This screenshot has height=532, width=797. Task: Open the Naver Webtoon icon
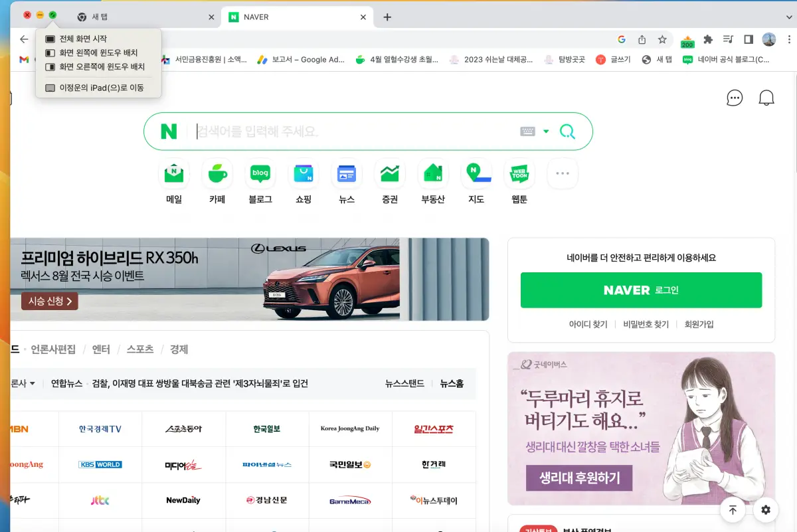click(x=519, y=173)
